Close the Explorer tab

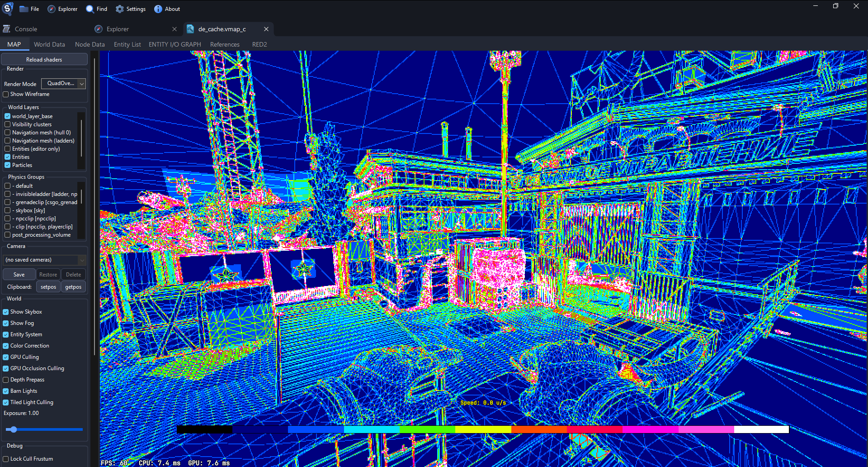tap(175, 29)
